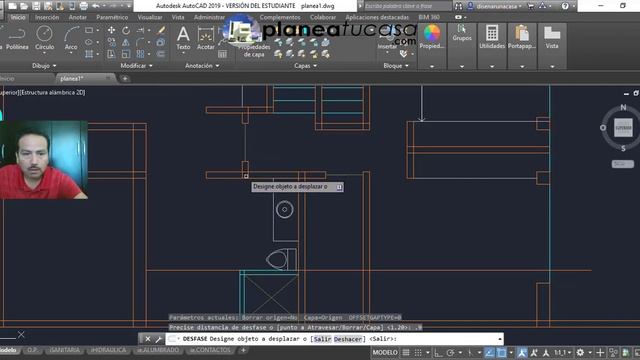
Task: Open the Utilidades calculator panel
Action: click(x=492, y=37)
